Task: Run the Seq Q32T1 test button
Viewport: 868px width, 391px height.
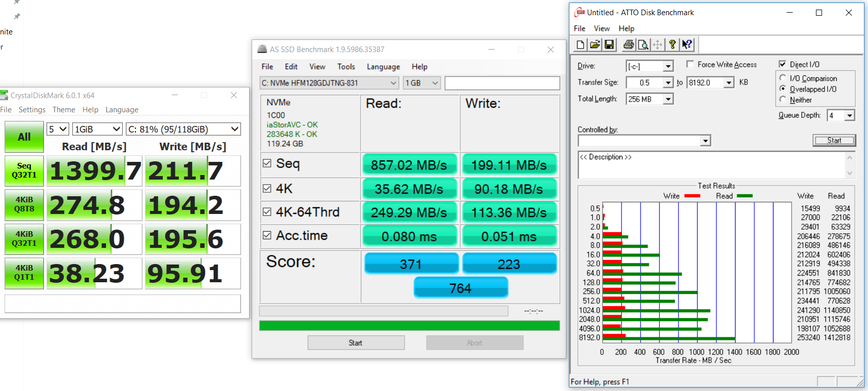Action: pos(24,170)
